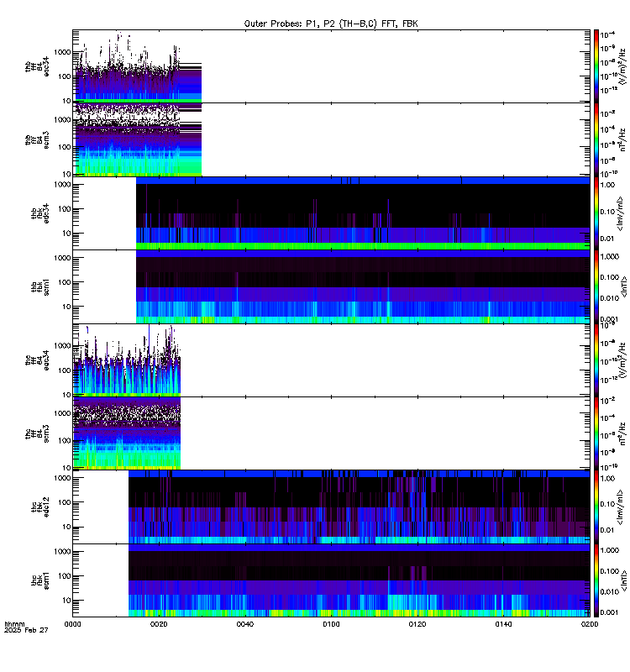Click the '0200' time axis label
630x672 pixels.
(590, 624)
